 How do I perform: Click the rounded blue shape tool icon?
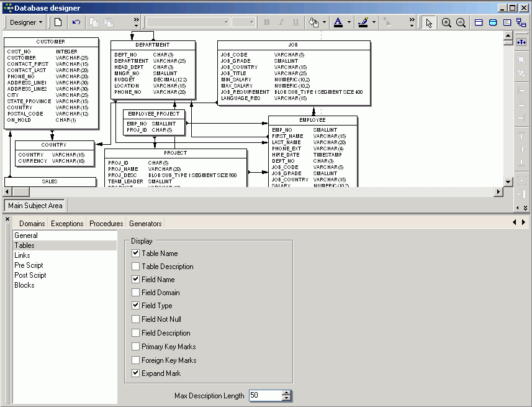click(x=493, y=22)
